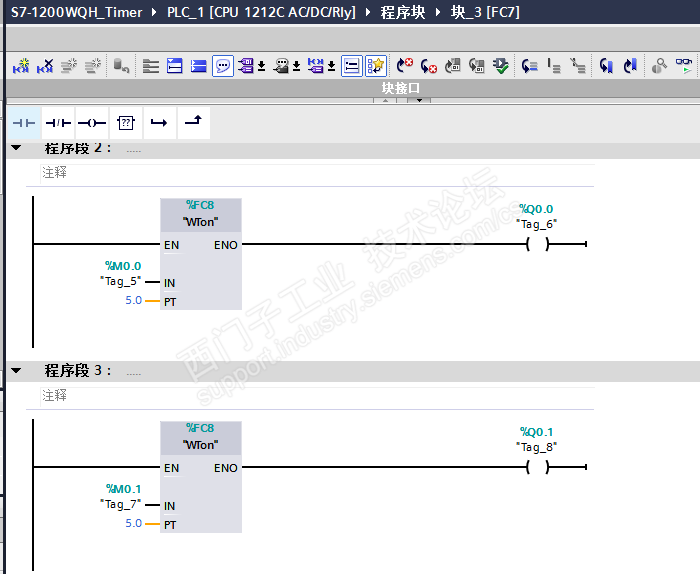Click PLC_1 [CPU 1212C AC/DC/Rly] breadcrumb
This screenshot has width=700, height=574.
click(261, 12)
